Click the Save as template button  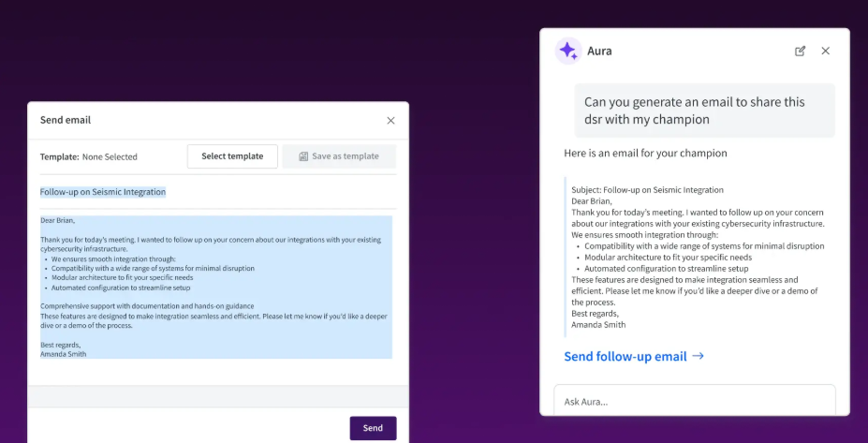tap(339, 156)
